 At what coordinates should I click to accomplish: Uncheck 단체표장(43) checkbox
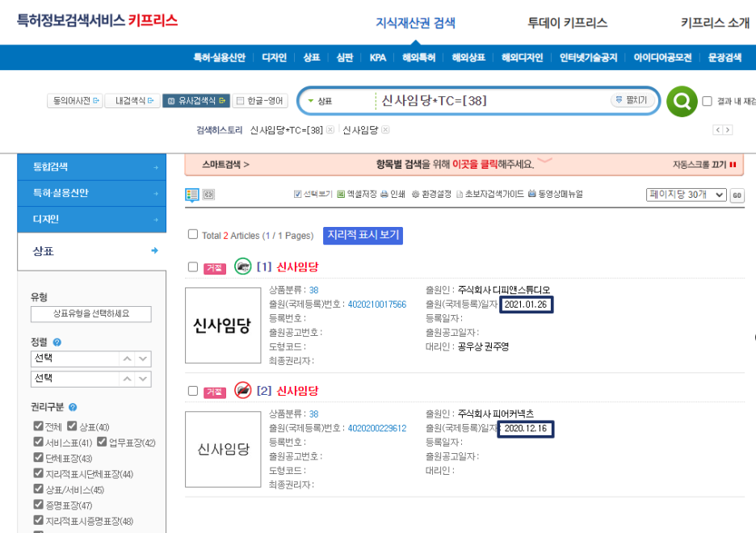click(x=39, y=457)
